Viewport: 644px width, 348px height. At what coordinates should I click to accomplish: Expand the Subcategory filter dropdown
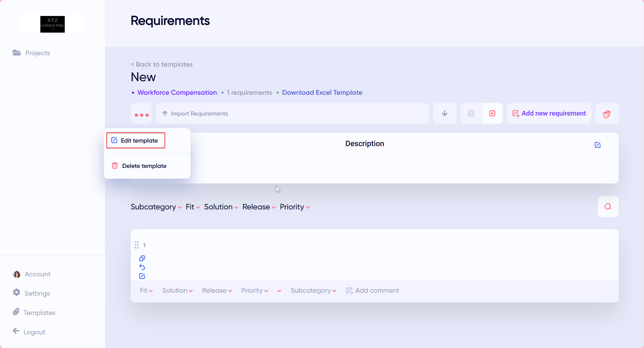click(156, 207)
